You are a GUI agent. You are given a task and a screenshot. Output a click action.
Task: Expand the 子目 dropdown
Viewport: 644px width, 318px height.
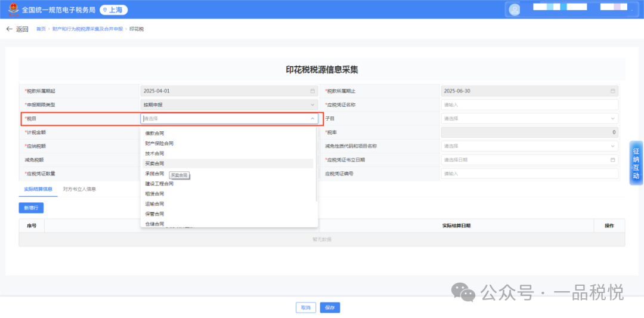[612, 119]
